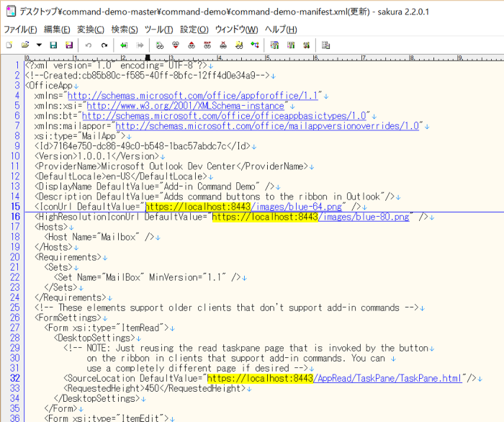504x422 pixels.
Task: Click the column ruler at mark 5
Action: [267, 58]
